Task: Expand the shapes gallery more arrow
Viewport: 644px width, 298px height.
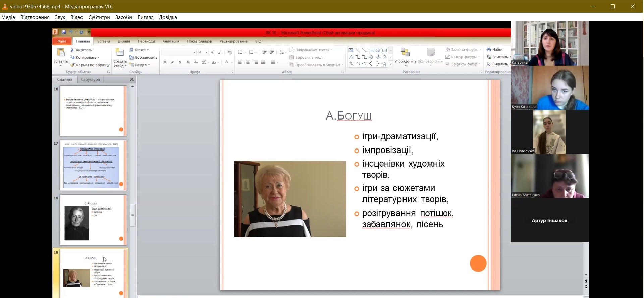Action: (391, 64)
